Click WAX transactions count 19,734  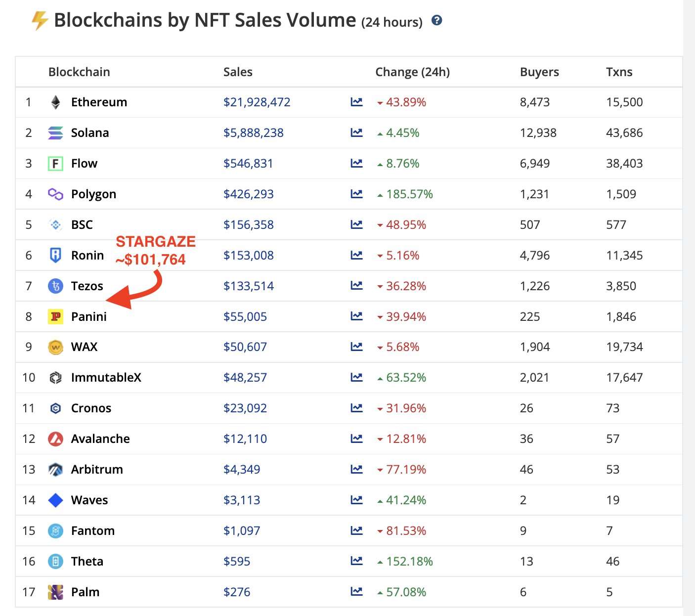point(624,347)
